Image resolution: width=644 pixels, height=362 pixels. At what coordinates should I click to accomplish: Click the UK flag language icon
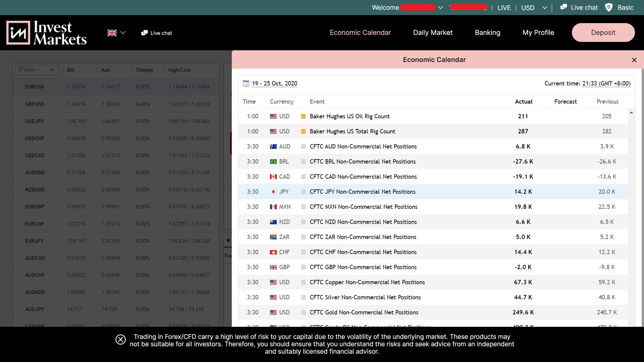pyautogui.click(x=112, y=33)
